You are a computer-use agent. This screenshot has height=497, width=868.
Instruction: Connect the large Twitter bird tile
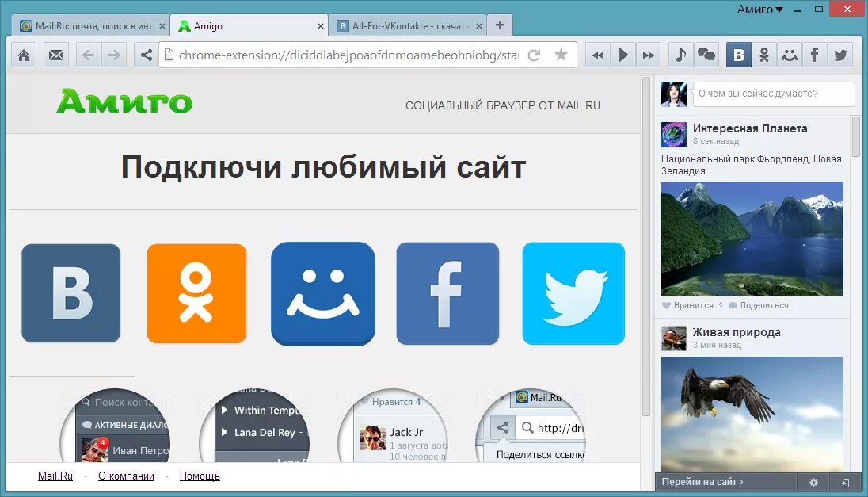tap(573, 293)
